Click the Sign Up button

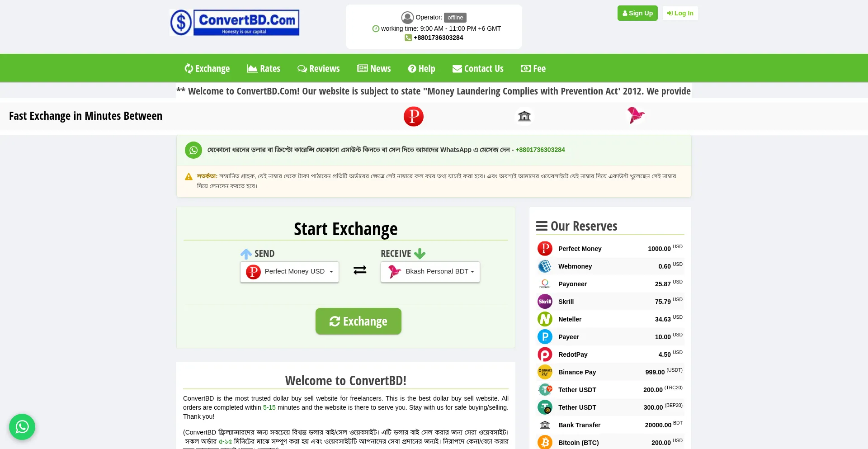click(x=637, y=13)
